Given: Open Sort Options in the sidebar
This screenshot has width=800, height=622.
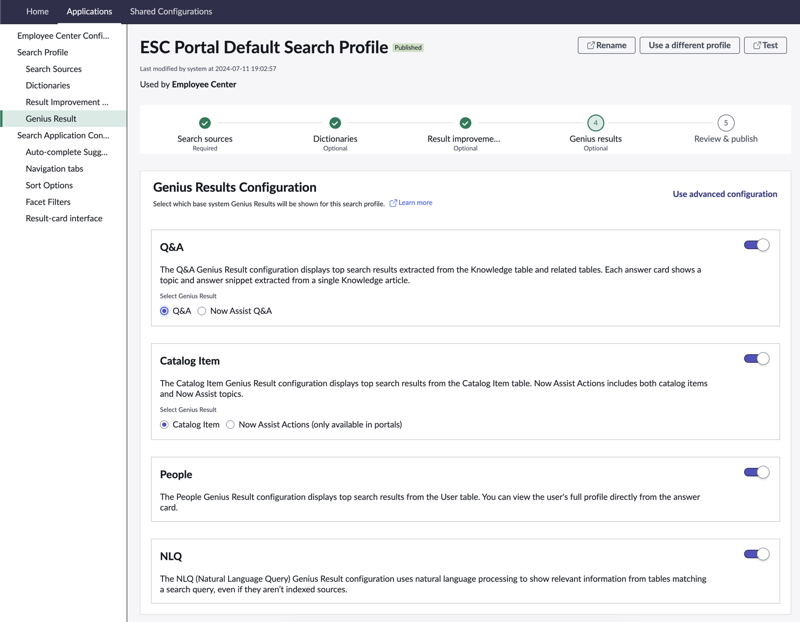Looking at the screenshot, I should coord(49,185).
